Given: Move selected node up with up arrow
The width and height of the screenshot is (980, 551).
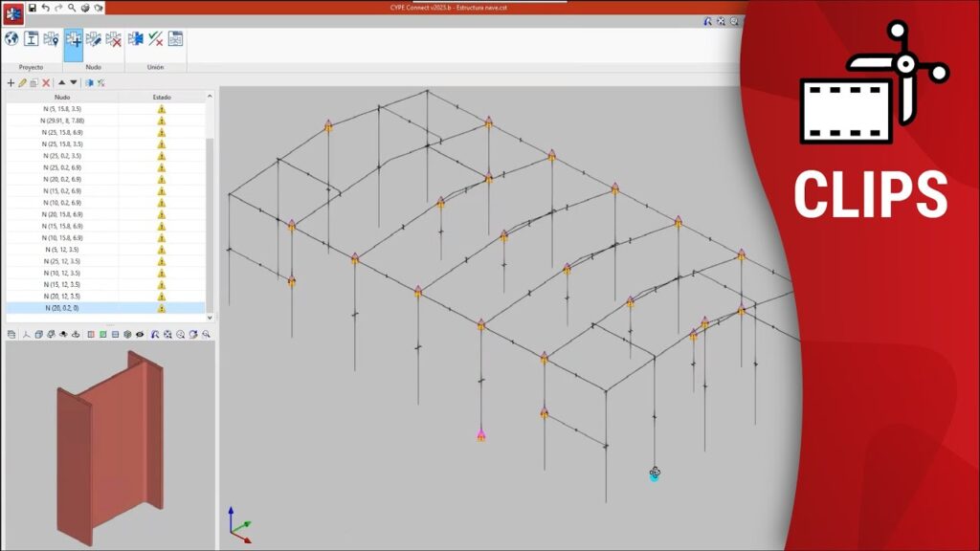Looking at the screenshot, I should (x=61, y=83).
